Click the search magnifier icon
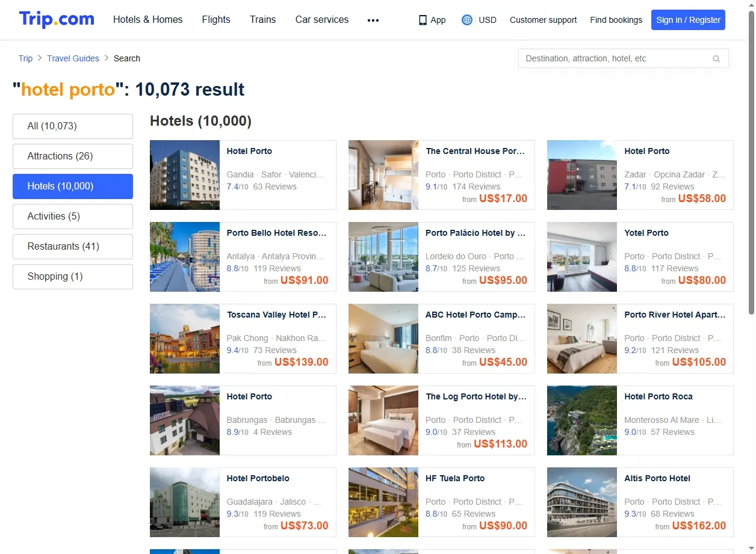Screen dimensions: 756x554 click(x=716, y=59)
